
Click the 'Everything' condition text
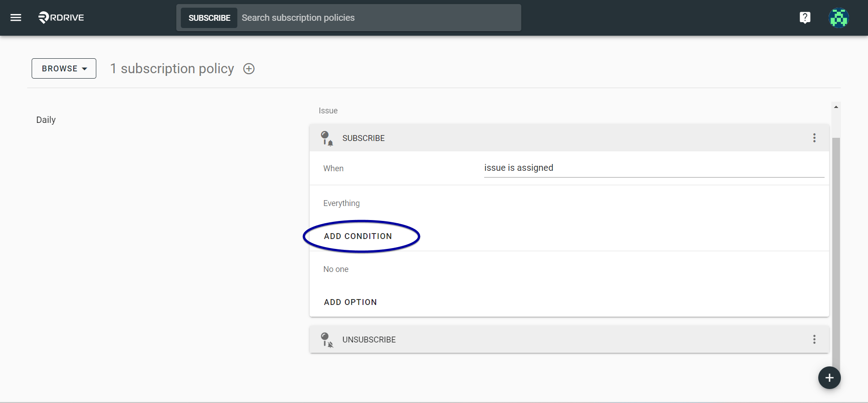341,203
